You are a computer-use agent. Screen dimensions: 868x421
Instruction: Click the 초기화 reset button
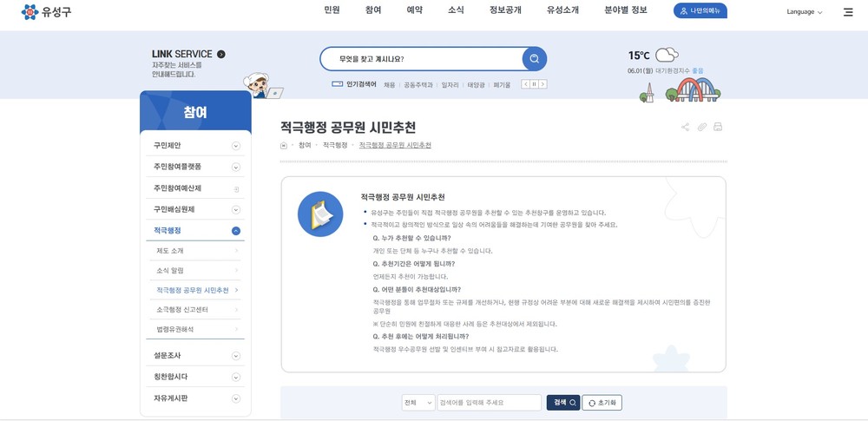point(602,403)
